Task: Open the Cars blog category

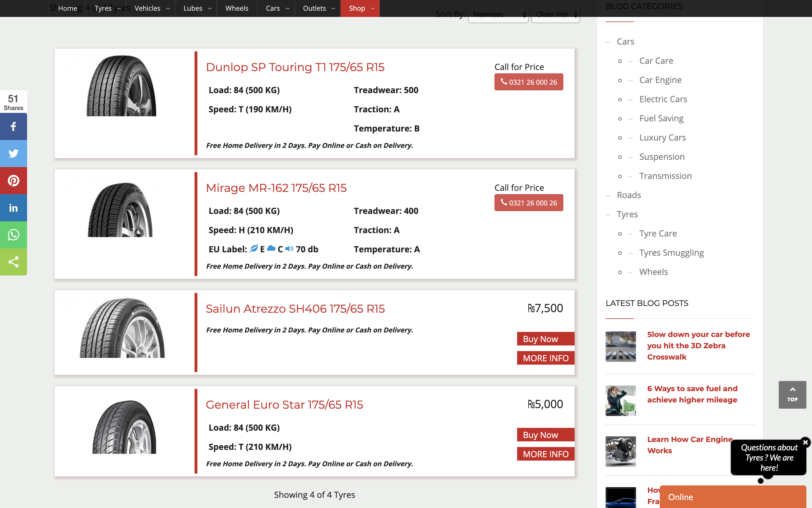Action: tap(625, 41)
